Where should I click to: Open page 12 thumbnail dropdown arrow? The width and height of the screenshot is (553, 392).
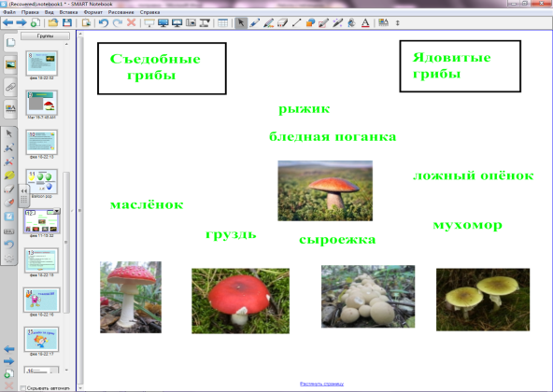(x=56, y=211)
